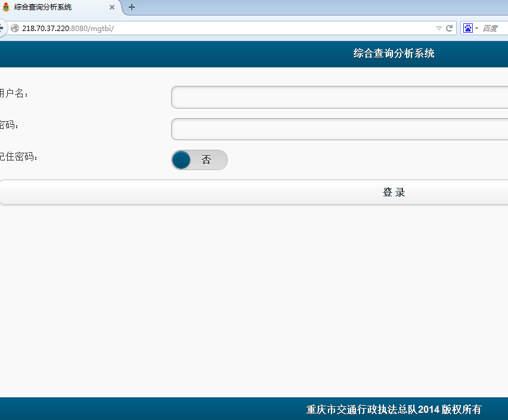The width and height of the screenshot is (508, 420).
Task: Open the address bar history dropdown
Action: pos(439,28)
